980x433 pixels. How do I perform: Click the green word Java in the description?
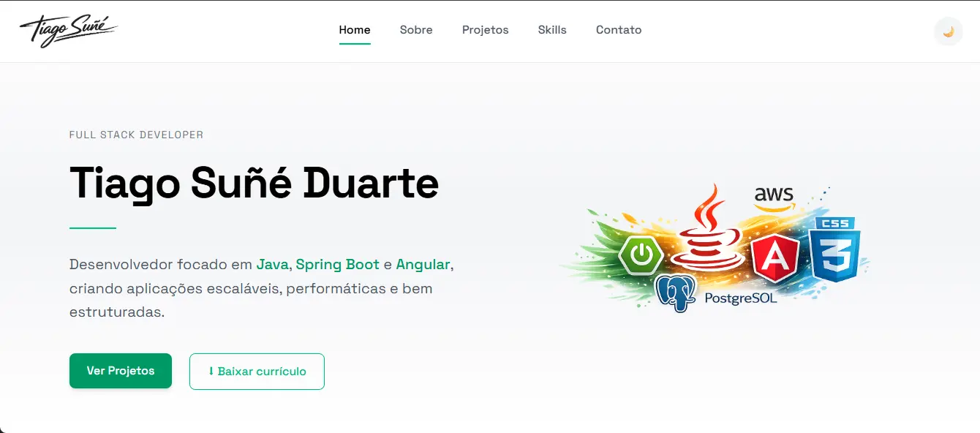(272, 264)
